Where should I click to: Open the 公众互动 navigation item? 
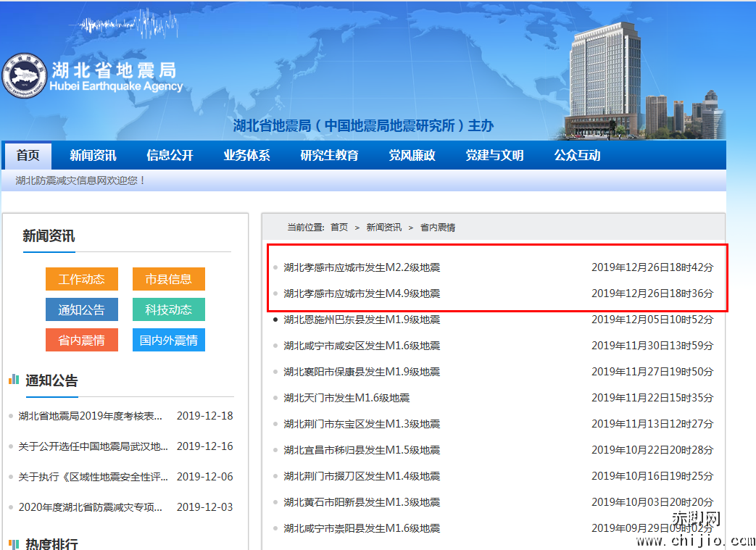(x=577, y=155)
